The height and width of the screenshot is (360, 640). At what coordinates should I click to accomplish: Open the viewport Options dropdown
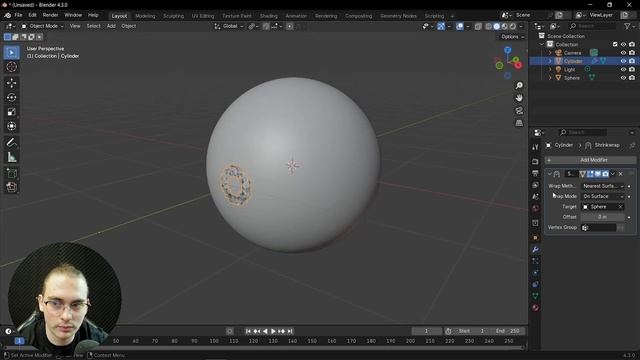point(512,37)
